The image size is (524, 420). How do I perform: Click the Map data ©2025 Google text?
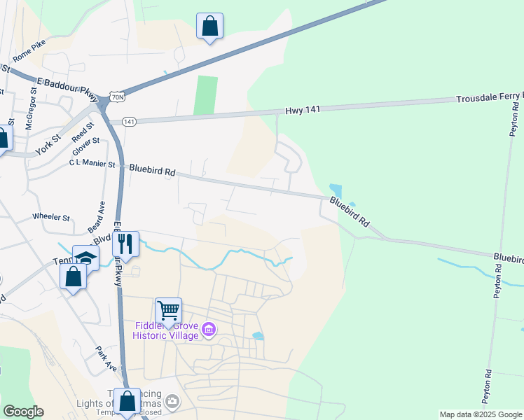coord(481,415)
